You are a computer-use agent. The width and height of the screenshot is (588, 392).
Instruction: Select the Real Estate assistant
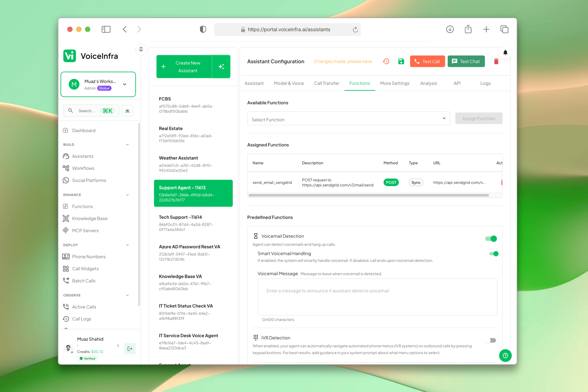coord(193,134)
